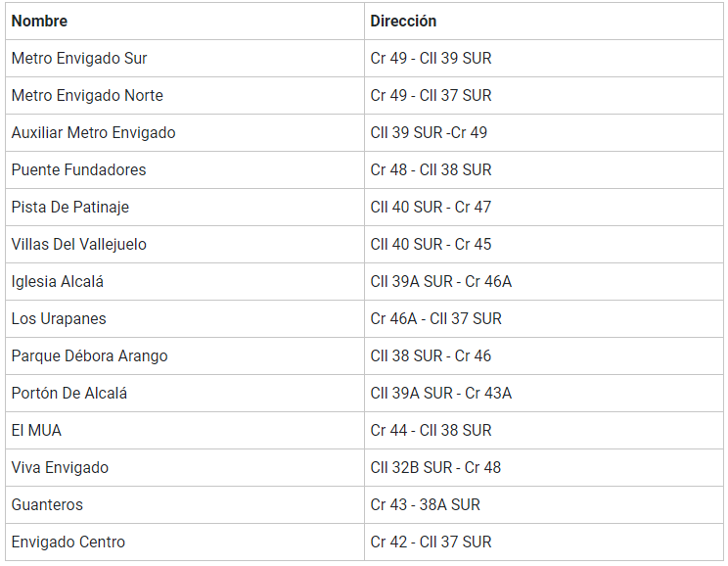
Task: Click the Iglesia Alcalá name cell
Action: [57, 282]
